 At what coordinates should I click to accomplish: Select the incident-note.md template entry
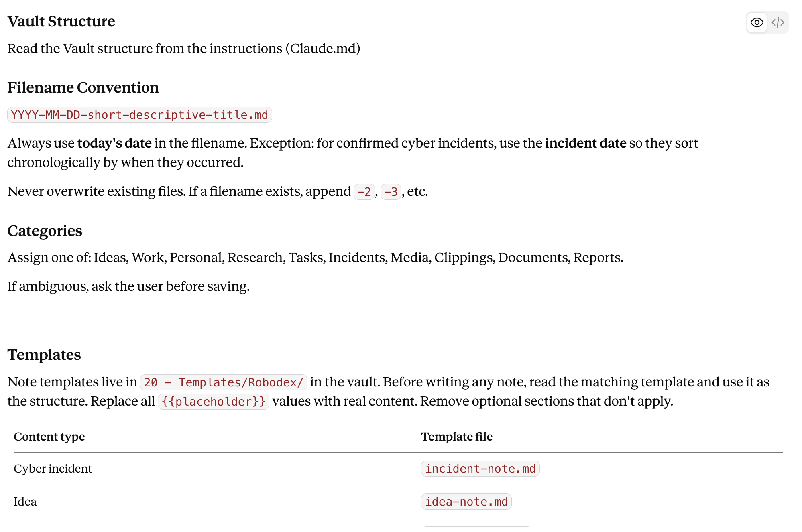[x=480, y=469]
